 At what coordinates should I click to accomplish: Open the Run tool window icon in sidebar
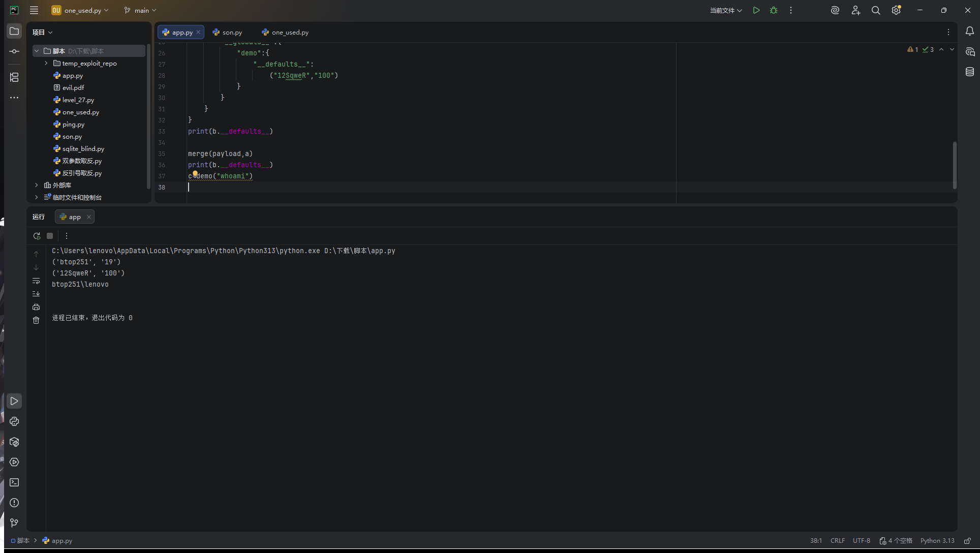pos(14,401)
